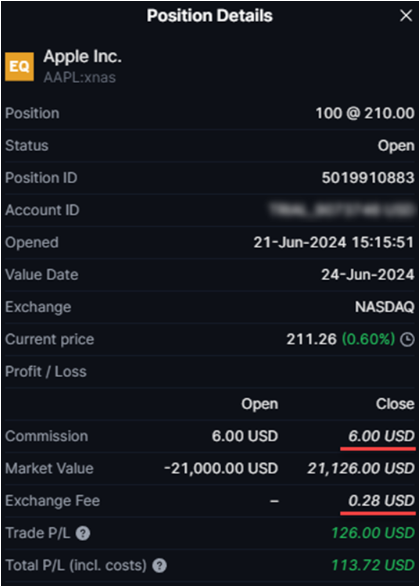Click the close market value 21,126.00 USD
The image size is (419, 586).
[361, 468]
